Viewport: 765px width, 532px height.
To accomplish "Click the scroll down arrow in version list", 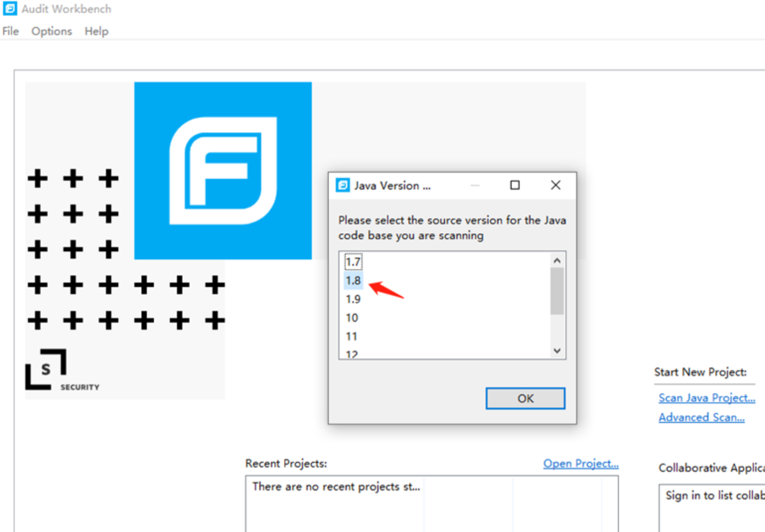I will [x=557, y=351].
